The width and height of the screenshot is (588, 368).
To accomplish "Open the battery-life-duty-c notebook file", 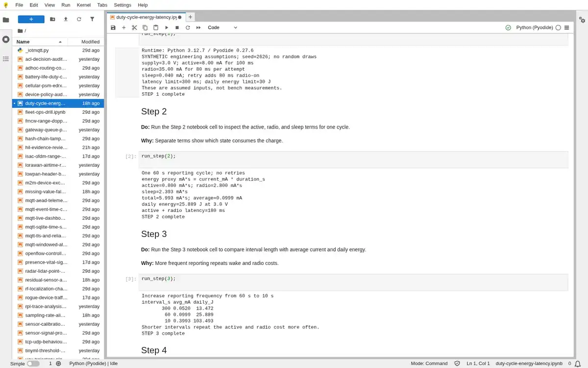I will (x=58, y=77).
